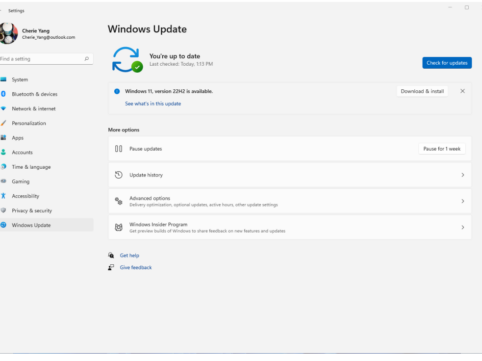
Task: Click the Bluetooth icon in sidebar
Action: (x=3, y=94)
